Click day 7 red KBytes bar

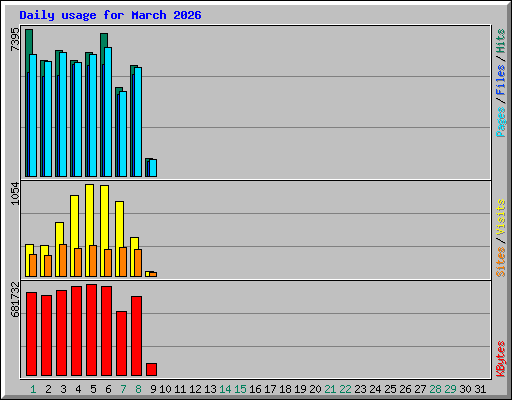(x=121, y=344)
